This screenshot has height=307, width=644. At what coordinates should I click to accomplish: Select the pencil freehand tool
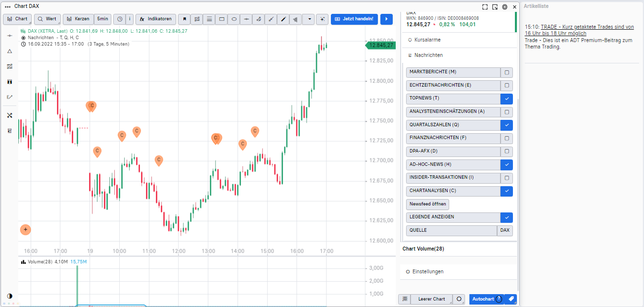click(x=283, y=19)
